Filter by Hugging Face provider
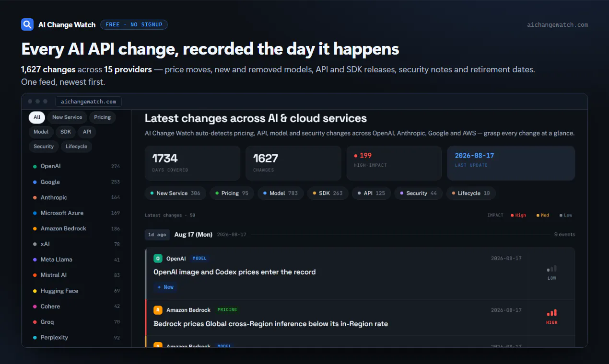609x364 pixels. (76, 291)
